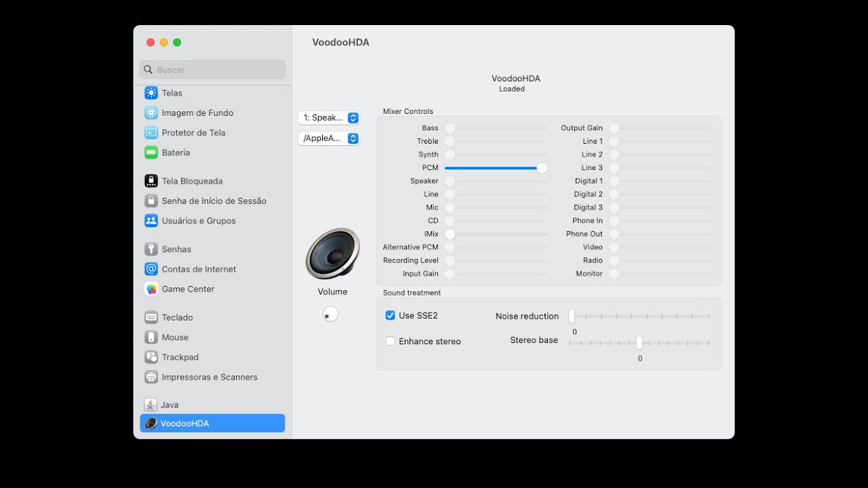The image size is (868, 488).
Task: Click the Synth slider knob
Action: 450,155
